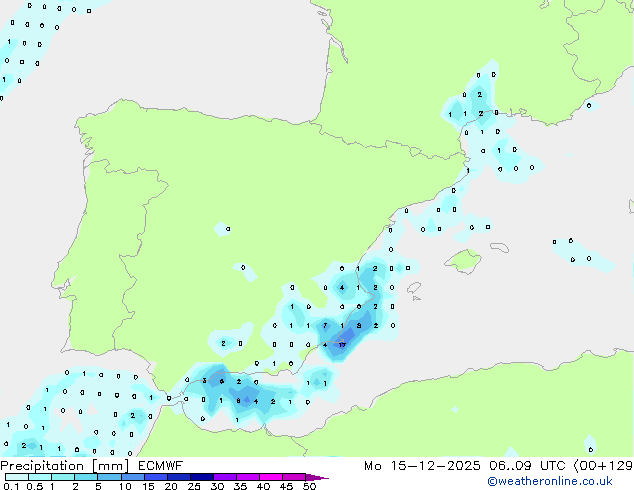Choose the 40–45 mm magenta legend box
The height and width of the screenshot is (490, 634).
pyautogui.click(x=271, y=477)
